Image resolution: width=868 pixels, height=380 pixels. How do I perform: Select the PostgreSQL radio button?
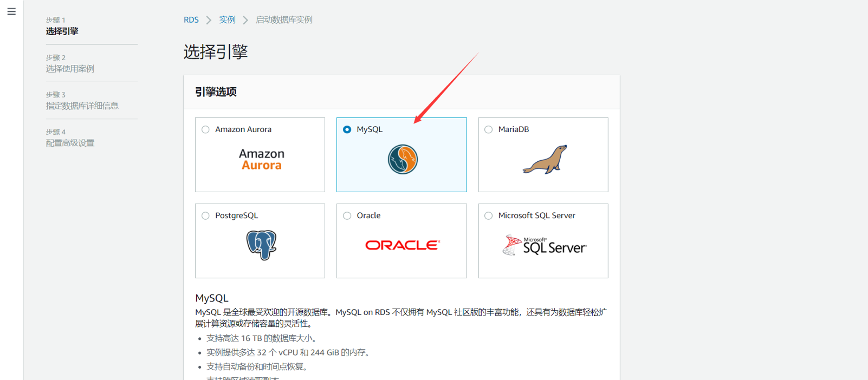[x=205, y=215]
